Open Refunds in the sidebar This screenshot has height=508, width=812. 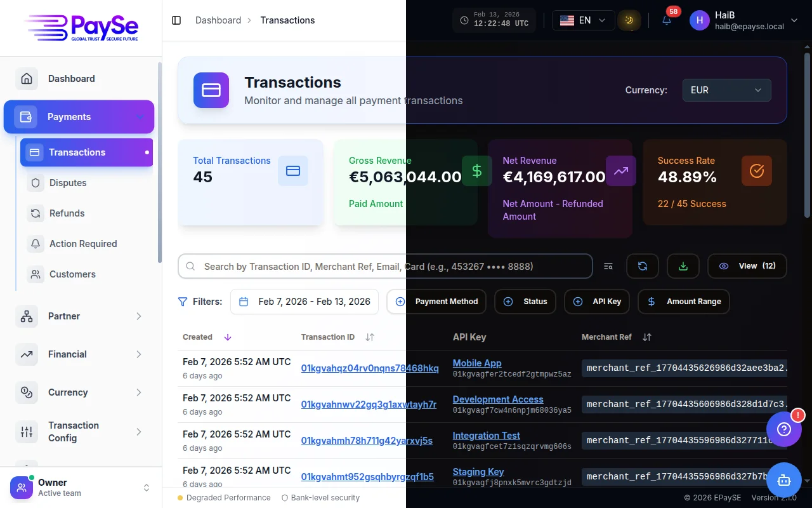click(x=87, y=213)
